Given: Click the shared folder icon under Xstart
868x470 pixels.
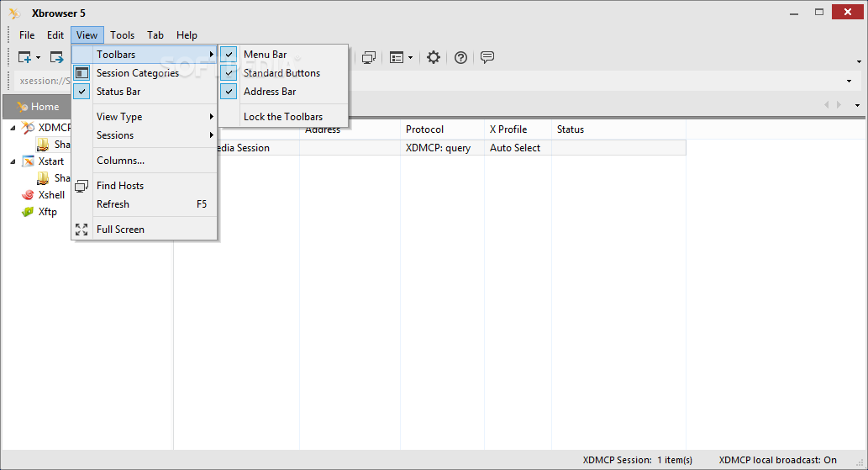Looking at the screenshot, I should point(43,178).
